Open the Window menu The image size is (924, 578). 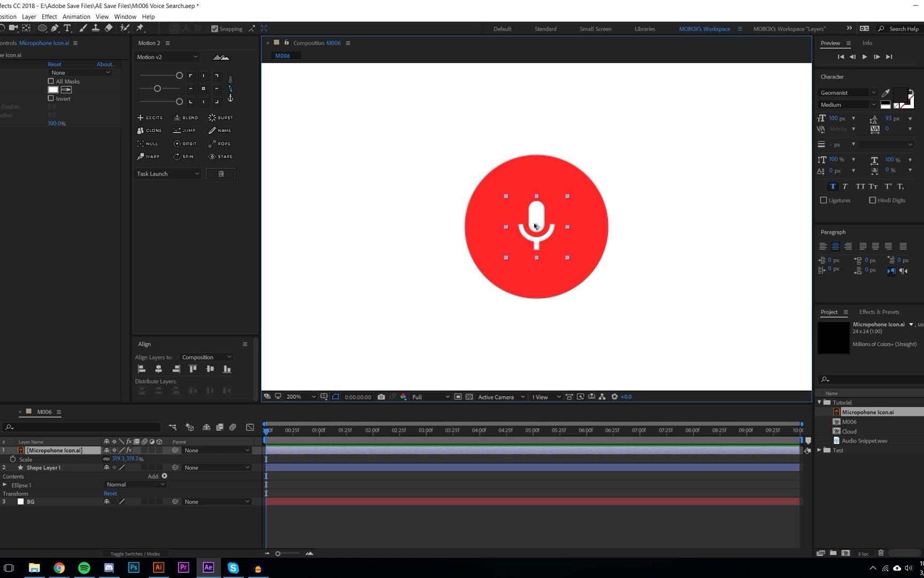click(x=125, y=17)
